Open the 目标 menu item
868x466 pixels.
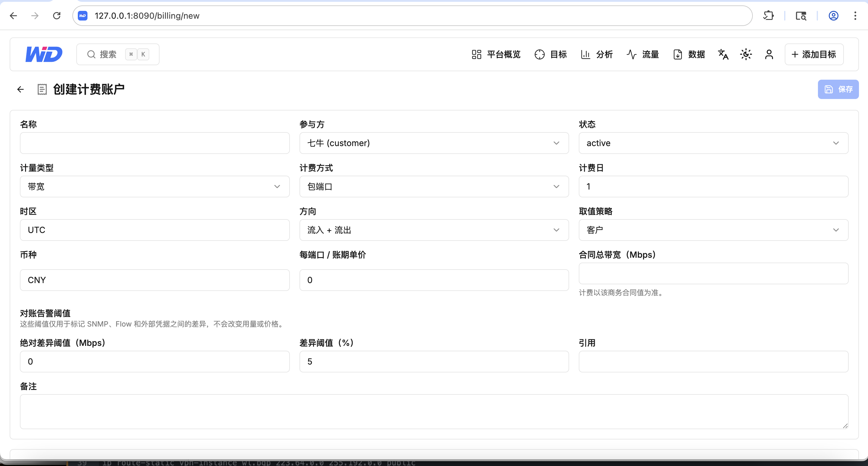coord(551,54)
